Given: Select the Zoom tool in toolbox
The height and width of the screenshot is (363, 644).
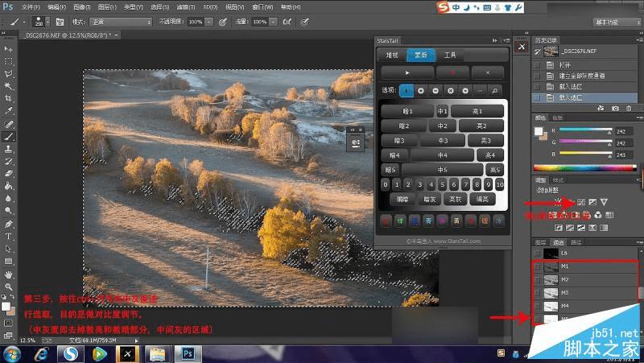Looking at the screenshot, I should 8,287.
